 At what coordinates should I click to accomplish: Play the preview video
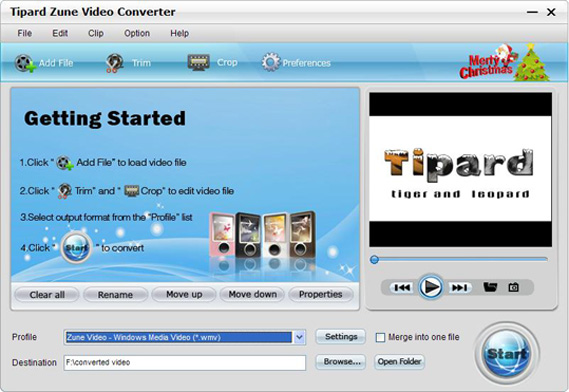(x=431, y=287)
